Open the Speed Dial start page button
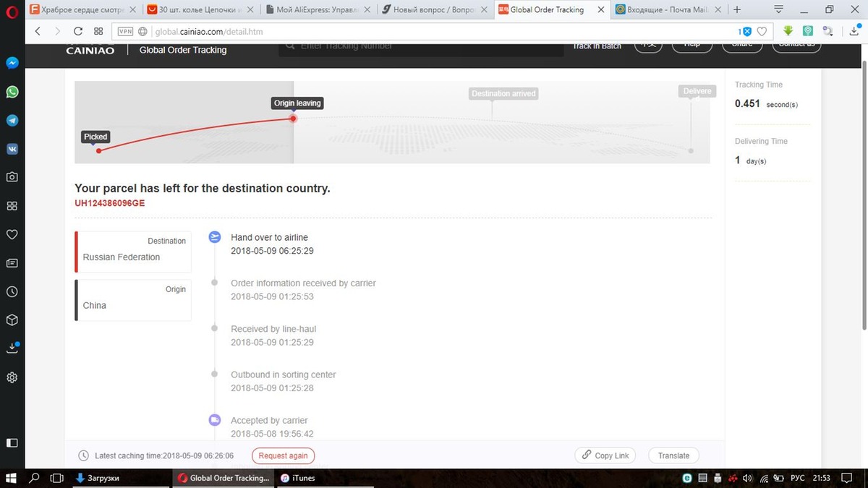This screenshot has height=488, width=868. (98, 32)
